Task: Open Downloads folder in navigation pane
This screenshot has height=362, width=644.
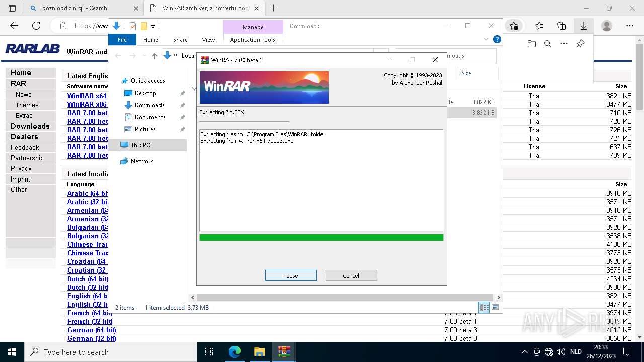Action: (149, 105)
